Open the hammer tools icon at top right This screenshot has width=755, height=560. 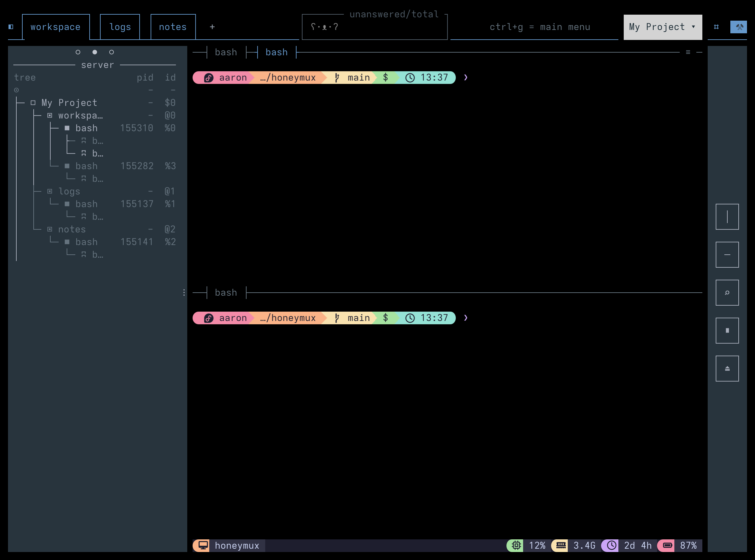point(739,27)
